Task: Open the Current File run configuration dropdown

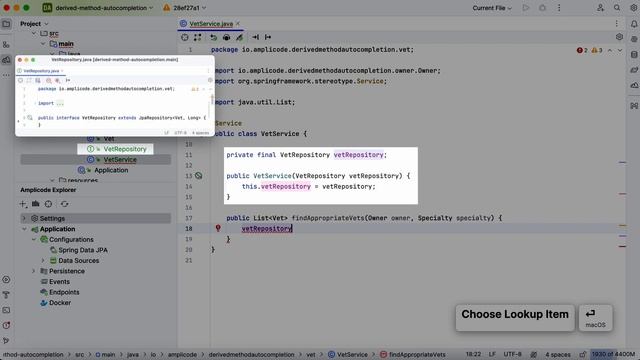Action: pos(492,8)
